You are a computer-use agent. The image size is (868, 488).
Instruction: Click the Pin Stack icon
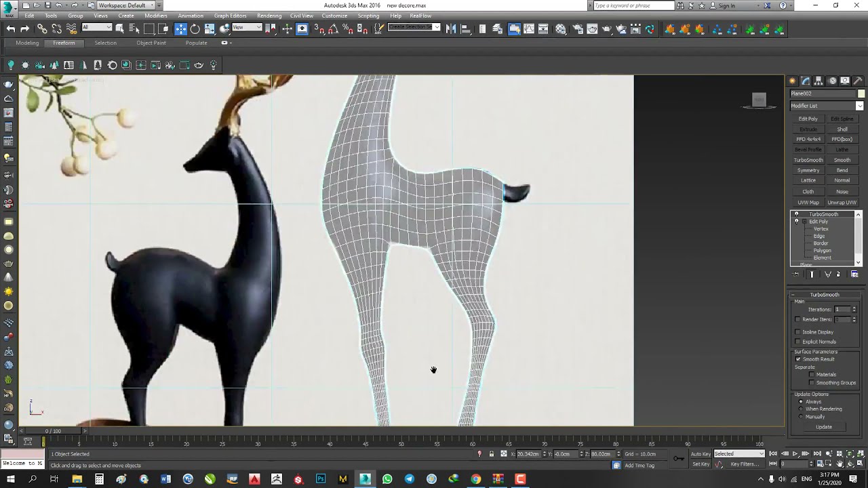click(796, 274)
